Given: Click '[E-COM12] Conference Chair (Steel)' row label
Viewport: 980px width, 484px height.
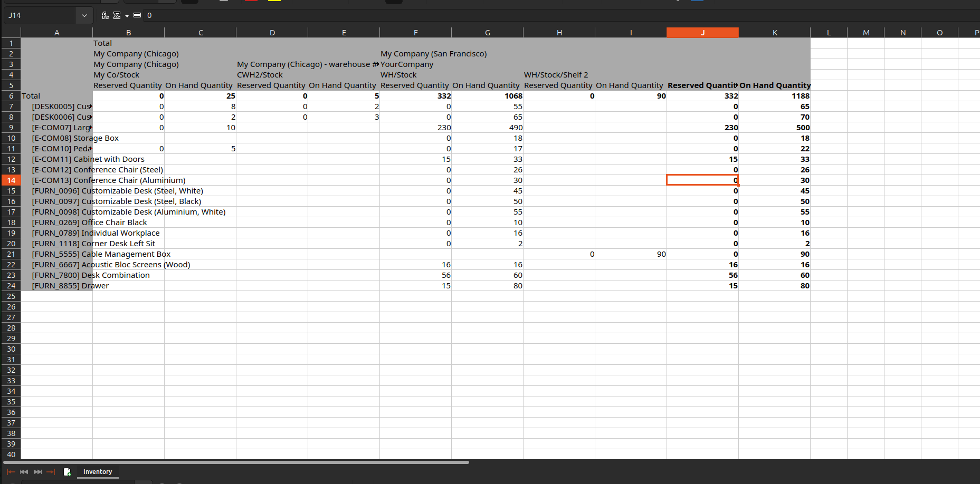Looking at the screenshot, I should click(98, 170).
